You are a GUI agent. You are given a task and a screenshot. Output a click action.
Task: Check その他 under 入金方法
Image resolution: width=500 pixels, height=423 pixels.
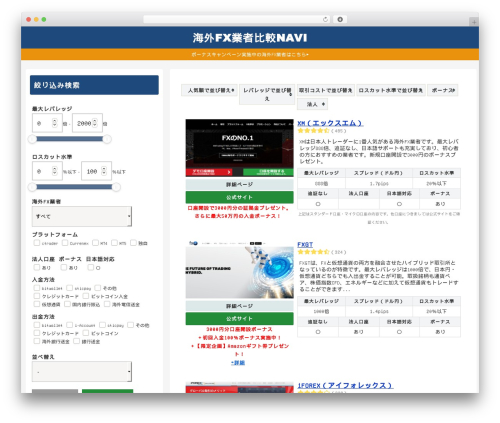click(98, 288)
